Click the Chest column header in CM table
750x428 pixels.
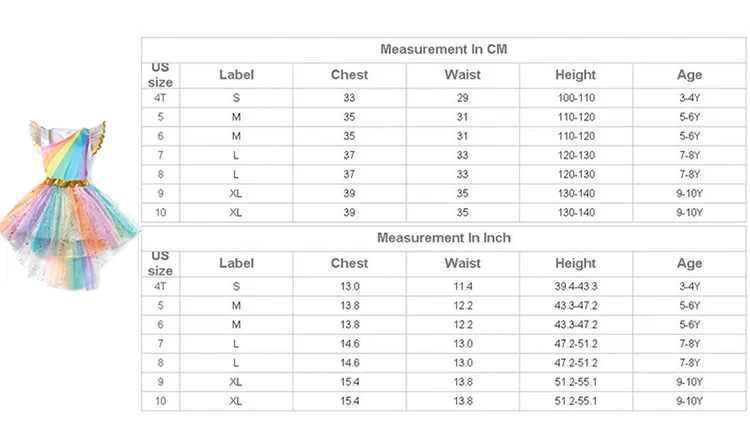tap(349, 75)
